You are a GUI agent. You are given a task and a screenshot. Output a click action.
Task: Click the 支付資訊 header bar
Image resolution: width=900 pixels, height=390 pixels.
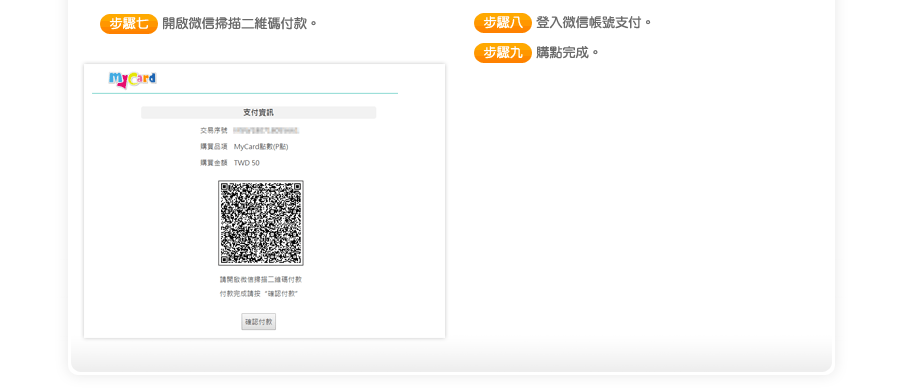tap(258, 113)
